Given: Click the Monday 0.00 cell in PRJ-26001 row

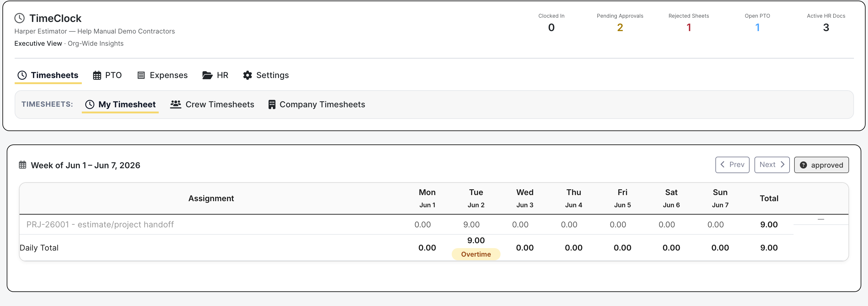Looking at the screenshot, I should [x=422, y=225].
